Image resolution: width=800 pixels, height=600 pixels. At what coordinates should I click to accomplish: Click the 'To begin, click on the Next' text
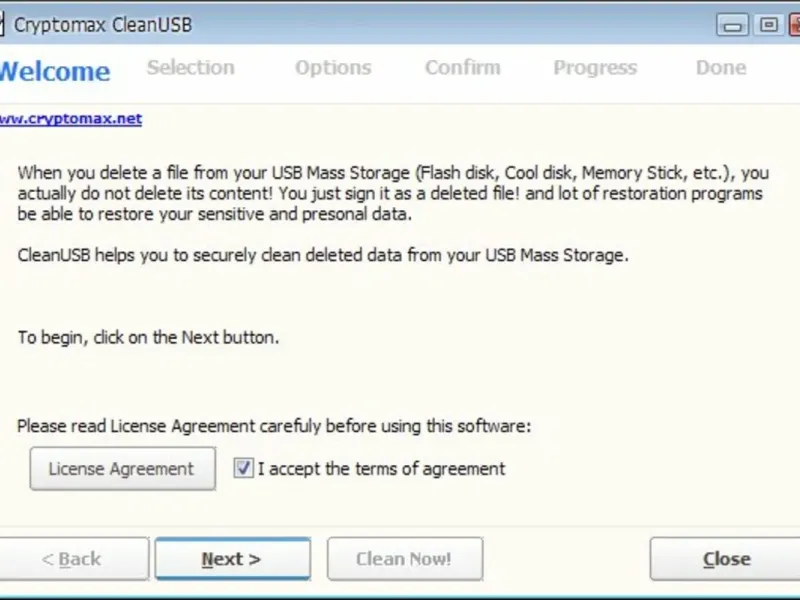click(148, 338)
